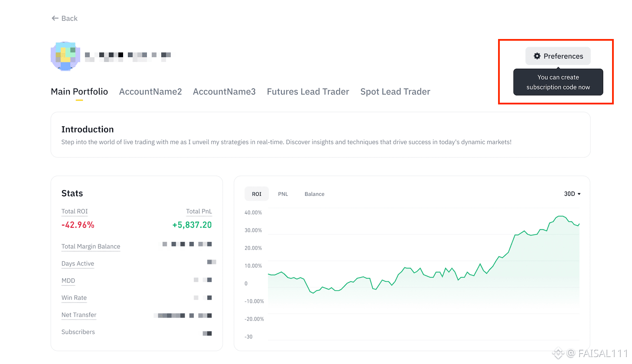632x364 pixels.
Task: Click the subscription code tooltip
Action: click(x=558, y=82)
